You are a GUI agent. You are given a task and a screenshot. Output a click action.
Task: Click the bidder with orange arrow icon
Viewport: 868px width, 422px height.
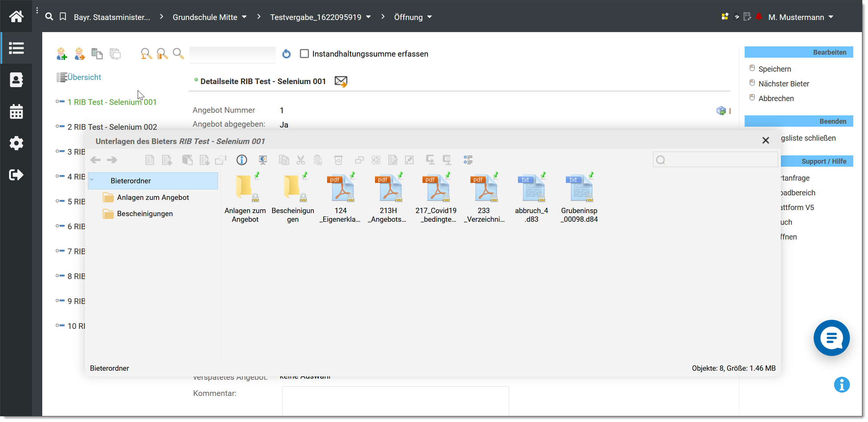(80, 54)
